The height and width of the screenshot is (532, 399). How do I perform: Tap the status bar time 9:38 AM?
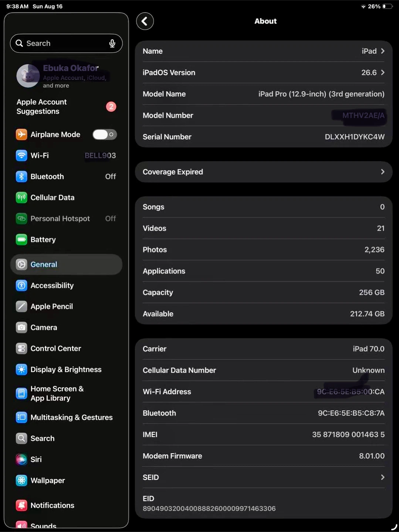pyautogui.click(x=17, y=6)
